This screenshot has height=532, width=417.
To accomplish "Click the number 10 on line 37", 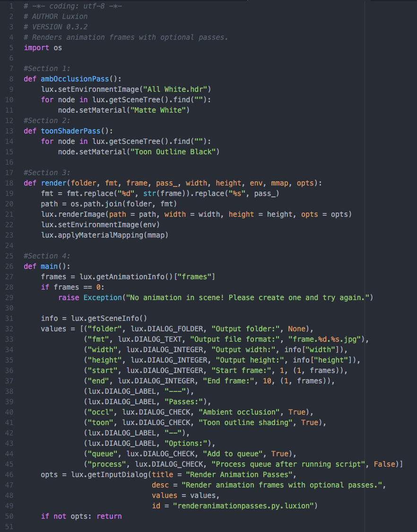I will (267, 381).
